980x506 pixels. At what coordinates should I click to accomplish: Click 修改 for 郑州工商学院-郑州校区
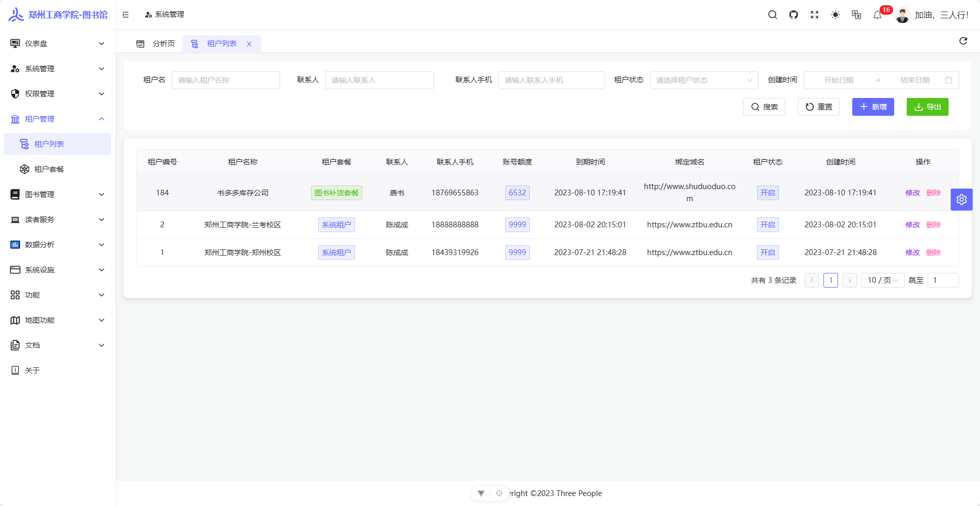click(x=912, y=252)
